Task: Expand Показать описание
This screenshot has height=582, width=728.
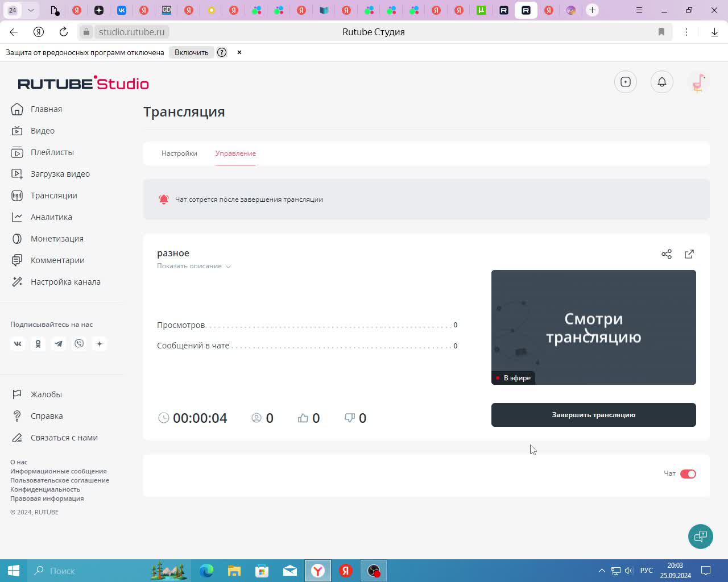Action: coord(194,266)
